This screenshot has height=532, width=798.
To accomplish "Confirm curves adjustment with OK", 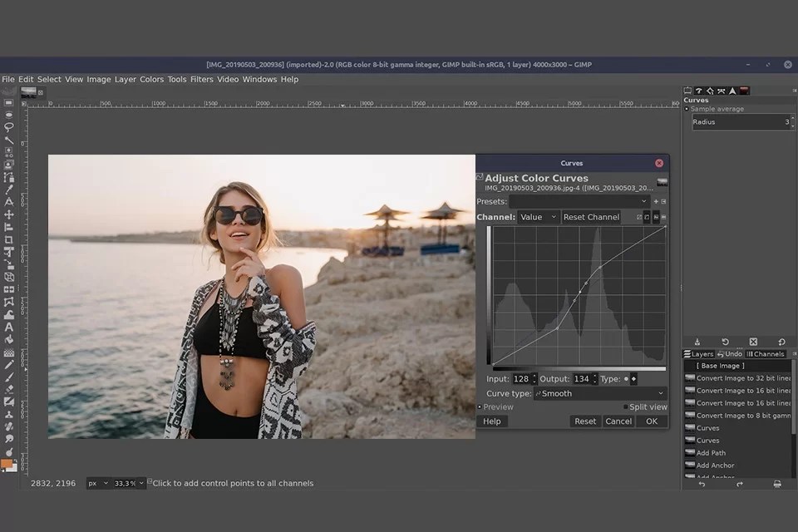I will [x=652, y=421].
